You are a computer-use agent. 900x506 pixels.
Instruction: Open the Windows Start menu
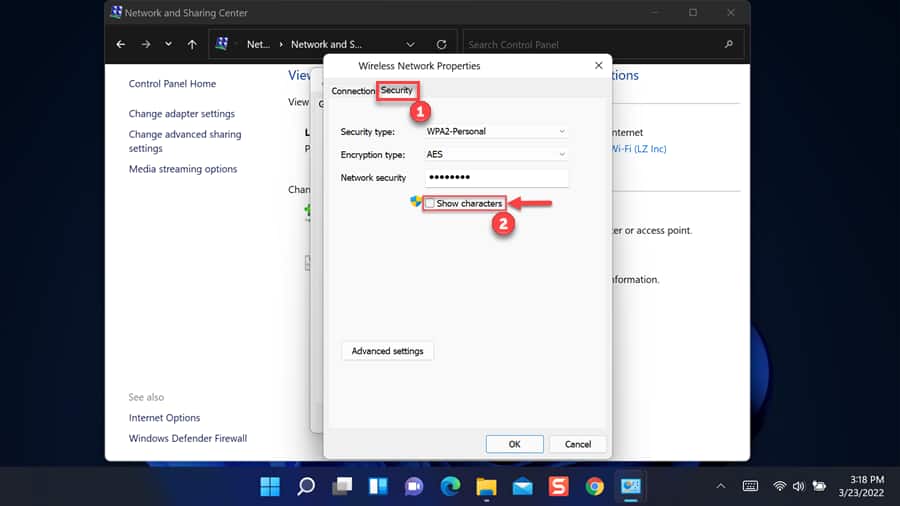270,486
